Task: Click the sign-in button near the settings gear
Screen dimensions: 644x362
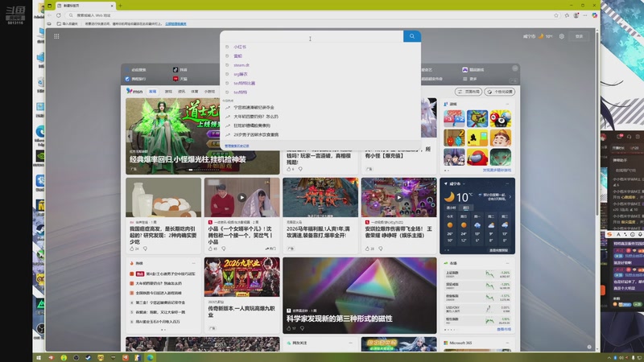Action: pos(579,36)
